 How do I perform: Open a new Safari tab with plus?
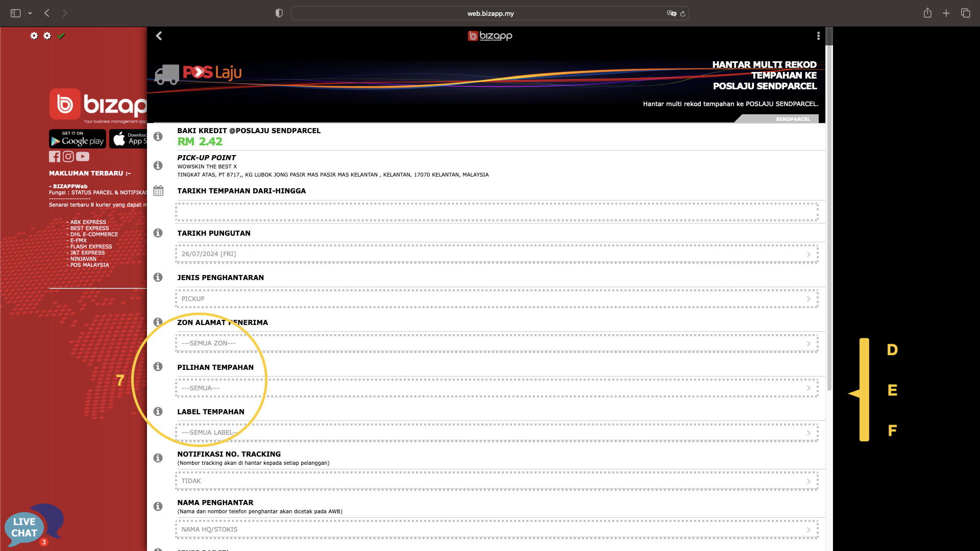click(x=946, y=13)
